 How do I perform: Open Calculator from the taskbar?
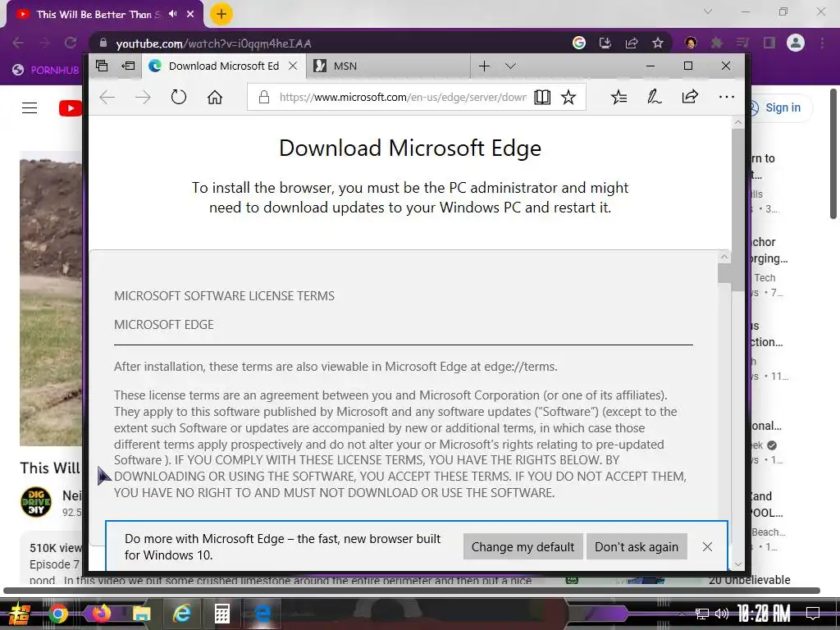(221, 614)
